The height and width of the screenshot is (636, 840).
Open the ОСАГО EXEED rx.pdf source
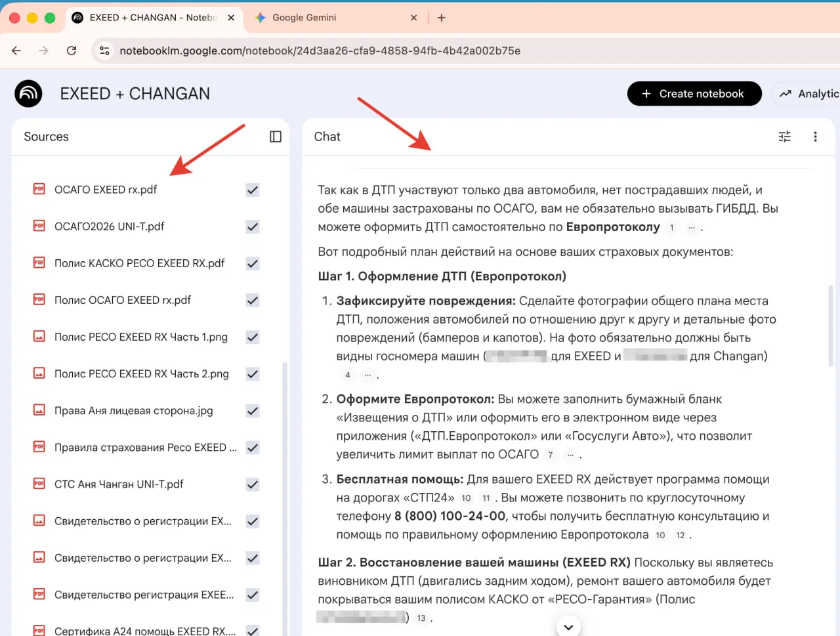pyautogui.click(x=106, y=190)
